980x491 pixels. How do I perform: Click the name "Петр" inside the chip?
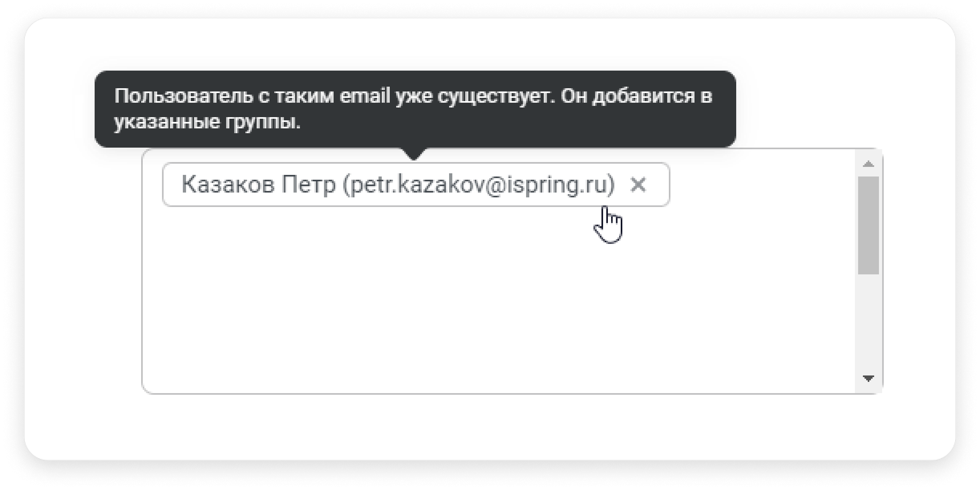tap(308, 185)
